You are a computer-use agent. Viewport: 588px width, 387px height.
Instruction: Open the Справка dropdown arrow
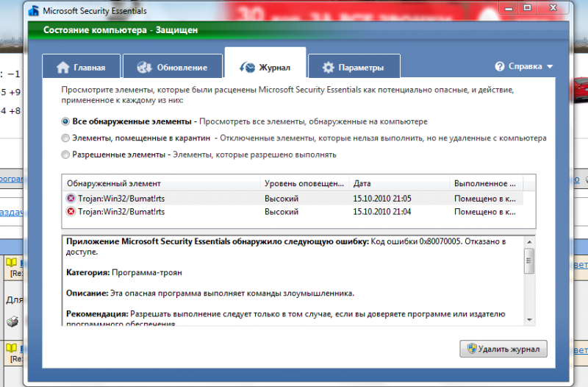coord(550,67)
